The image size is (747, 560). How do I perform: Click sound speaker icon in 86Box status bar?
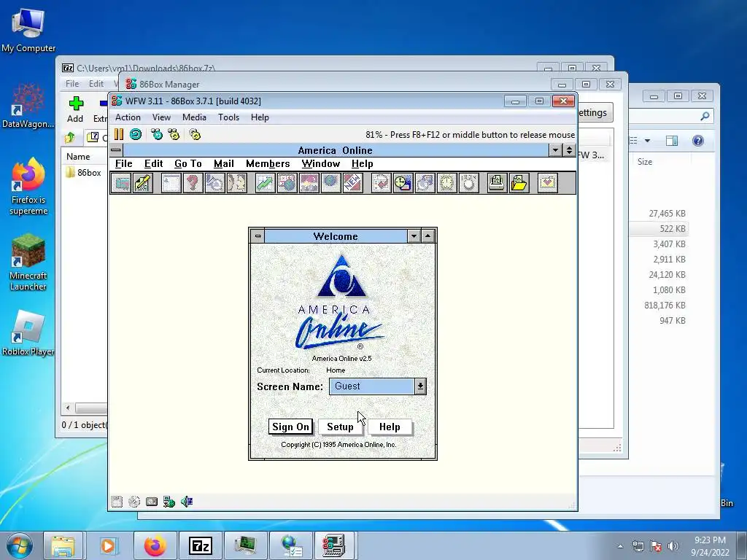(187, 502)
